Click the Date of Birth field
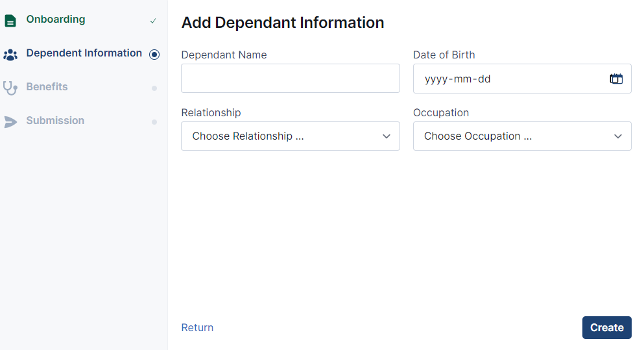 click(x=522, y=79)
